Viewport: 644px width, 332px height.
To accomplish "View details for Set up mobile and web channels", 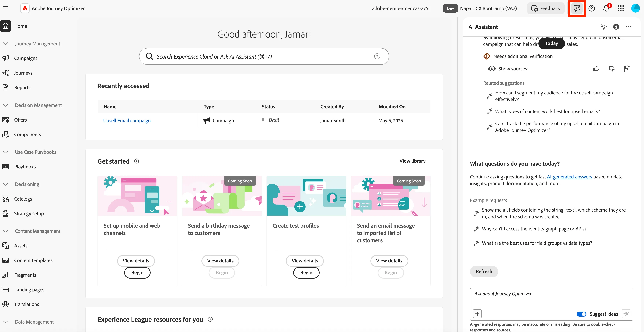I will pyautogui.click(x=136, y=261).
